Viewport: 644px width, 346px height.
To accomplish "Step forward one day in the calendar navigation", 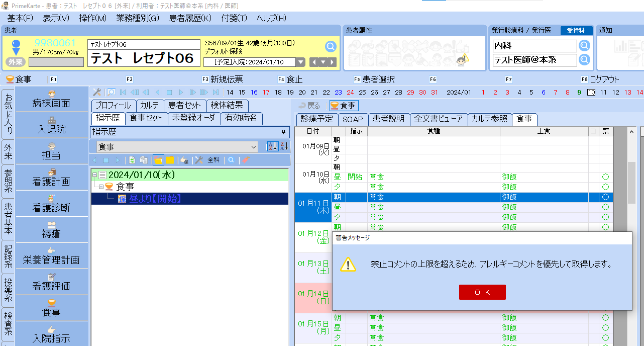I will point(181,92).
